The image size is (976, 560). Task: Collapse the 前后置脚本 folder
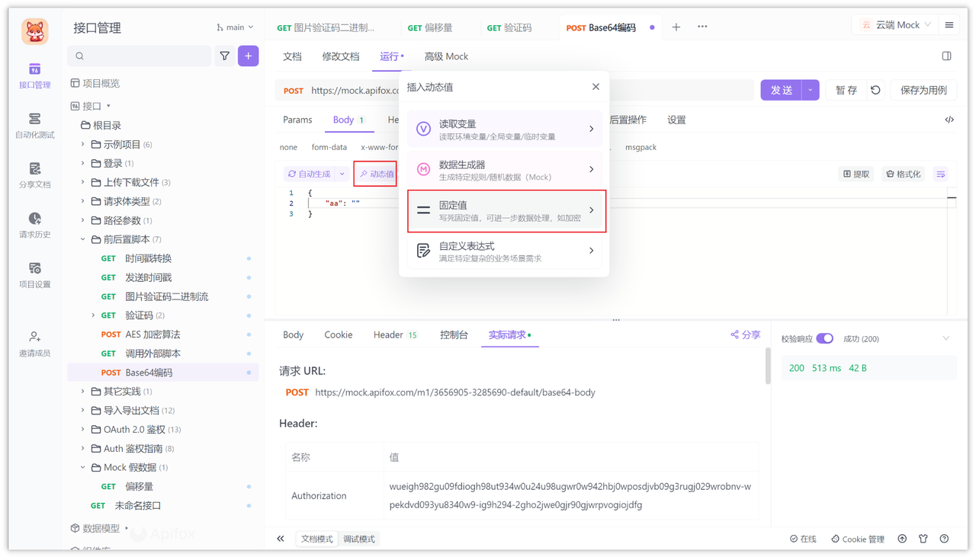click(83, 239)
